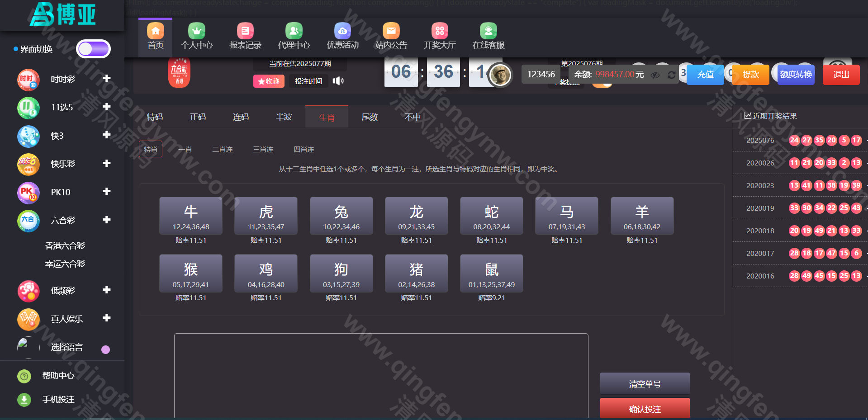Click the 充值 recharge button
Screen dimensions: 868x420
point(705,75)
